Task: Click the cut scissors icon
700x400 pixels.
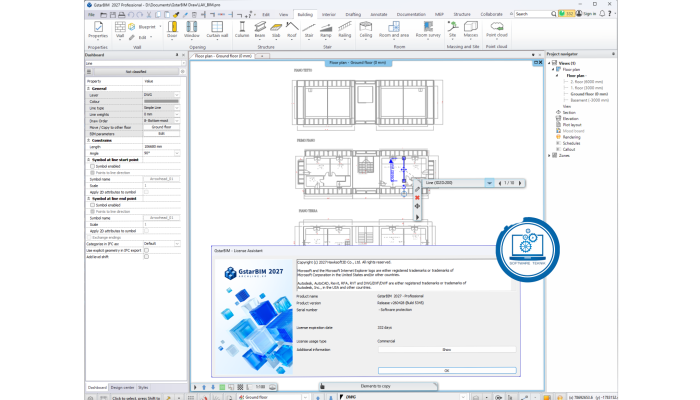Action: (x=149, y=15)
